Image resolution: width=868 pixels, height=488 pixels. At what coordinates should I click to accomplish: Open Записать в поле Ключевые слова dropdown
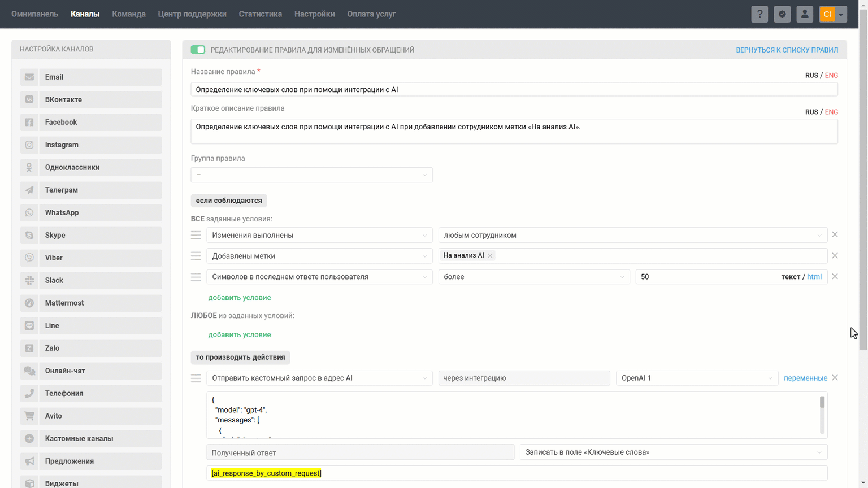click(x=674, y=452)
